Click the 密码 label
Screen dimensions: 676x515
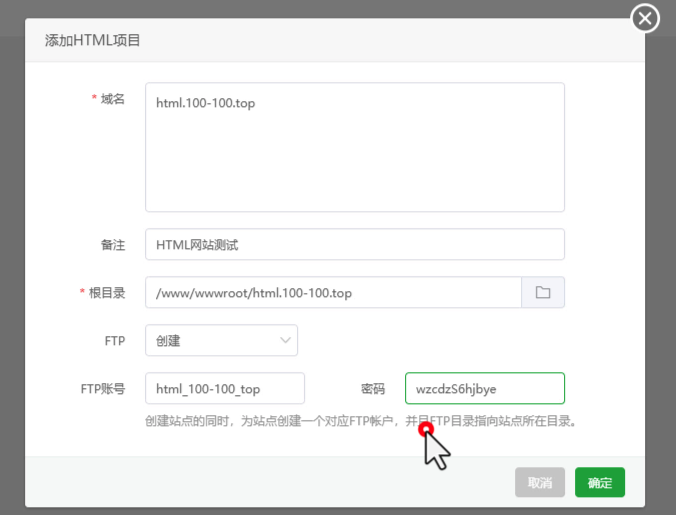[372, 389]
